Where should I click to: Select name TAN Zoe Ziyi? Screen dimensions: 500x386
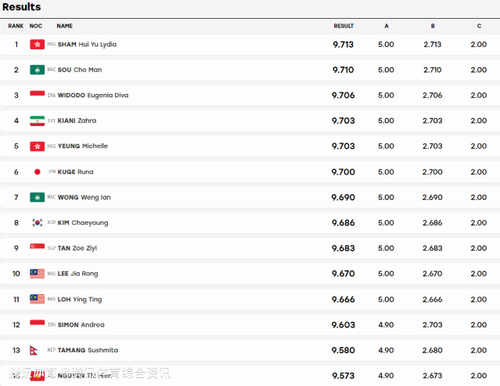pyautogui.click(x=77, y=248)
